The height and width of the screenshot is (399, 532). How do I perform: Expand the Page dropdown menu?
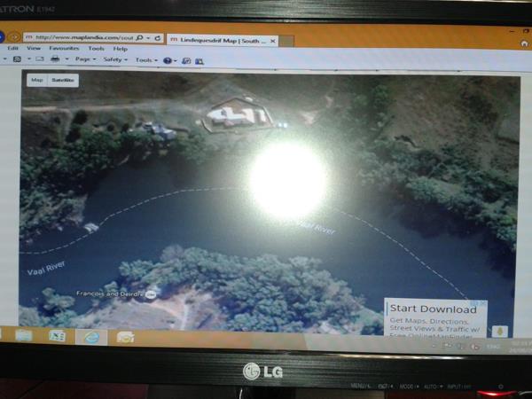point(85,59)
